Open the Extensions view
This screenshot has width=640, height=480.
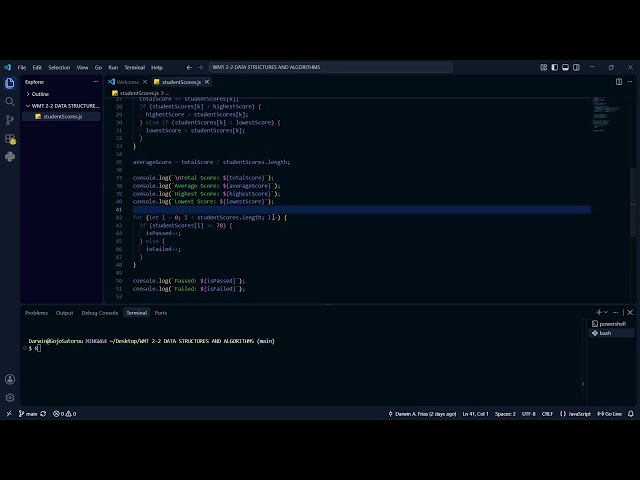[x=10, y=139]
